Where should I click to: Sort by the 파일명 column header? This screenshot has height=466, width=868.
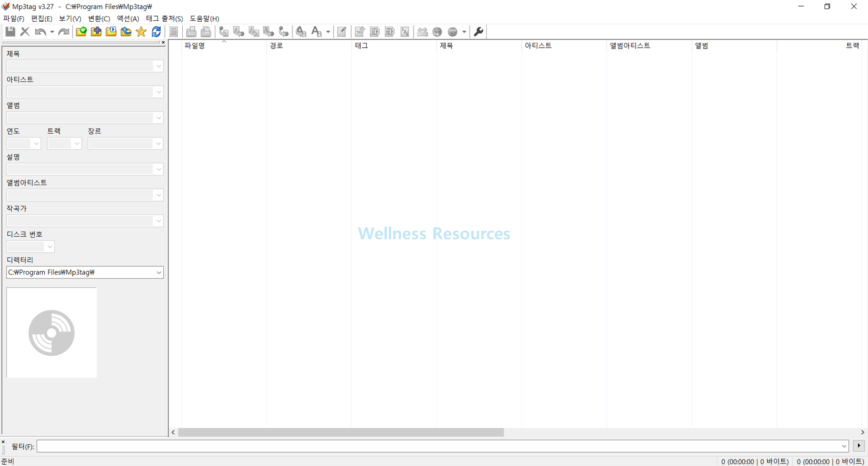point(224,46)
